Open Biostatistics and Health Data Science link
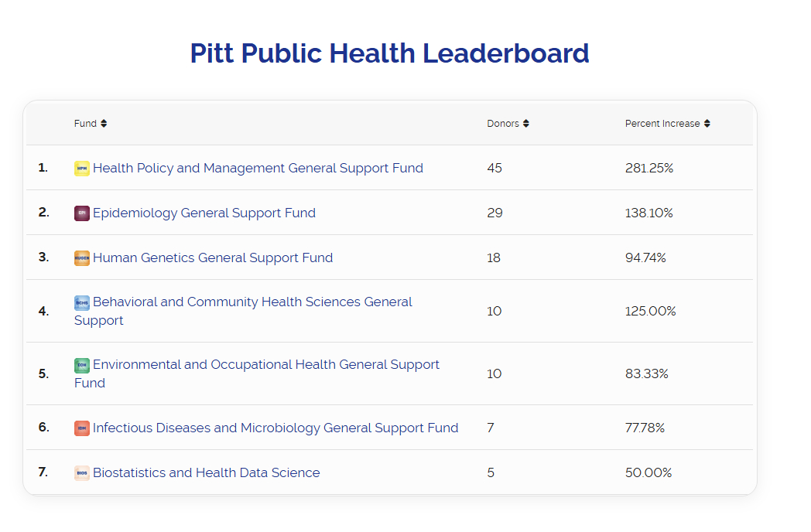811x532 pixels. [207, 473]
